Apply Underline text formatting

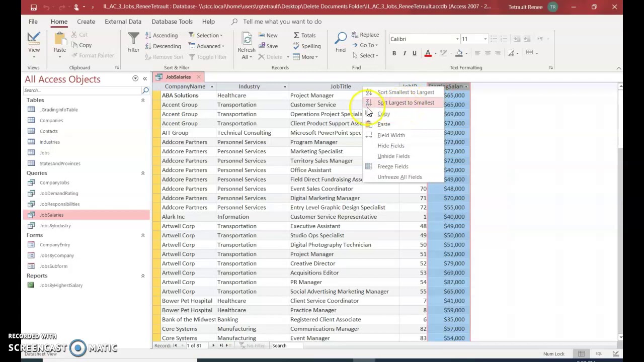(414, 53)
